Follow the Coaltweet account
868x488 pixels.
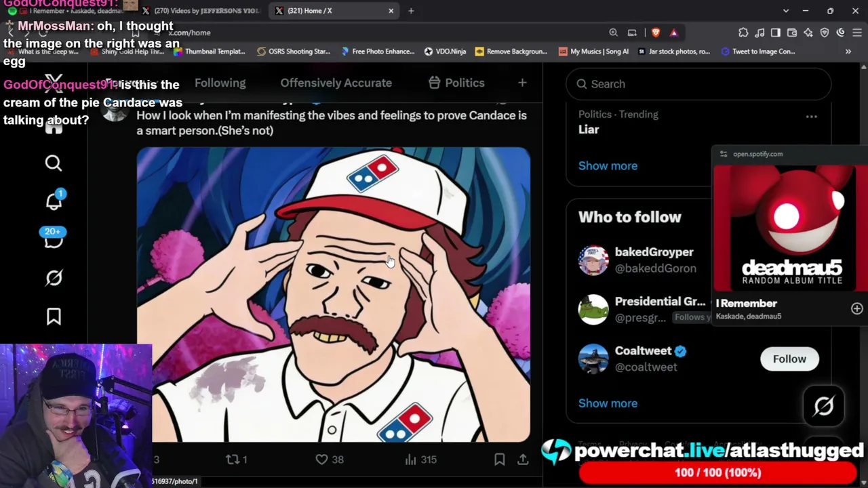click(x=789, y=359)
